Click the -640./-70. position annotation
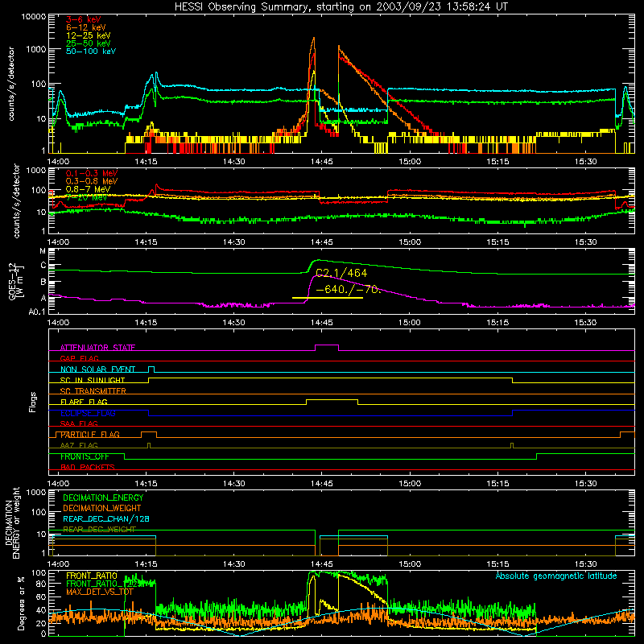 [349, 289]
